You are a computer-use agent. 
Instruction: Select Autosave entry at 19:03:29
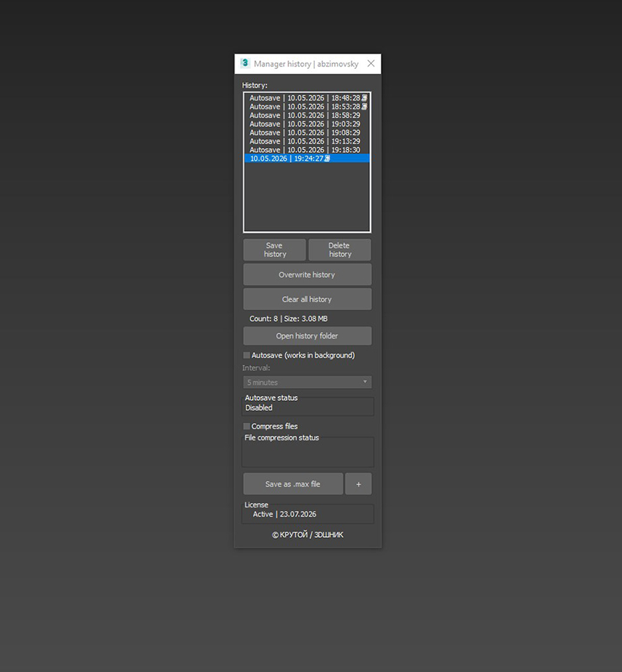pyautogui.click(x=307, y=124)
